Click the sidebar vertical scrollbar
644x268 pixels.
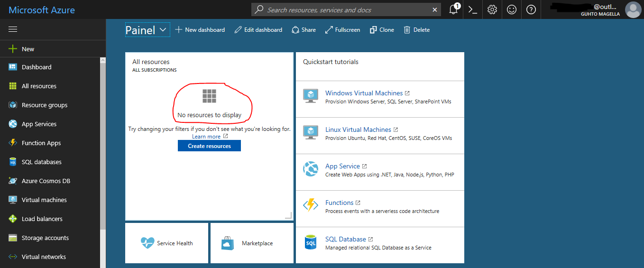103,146
